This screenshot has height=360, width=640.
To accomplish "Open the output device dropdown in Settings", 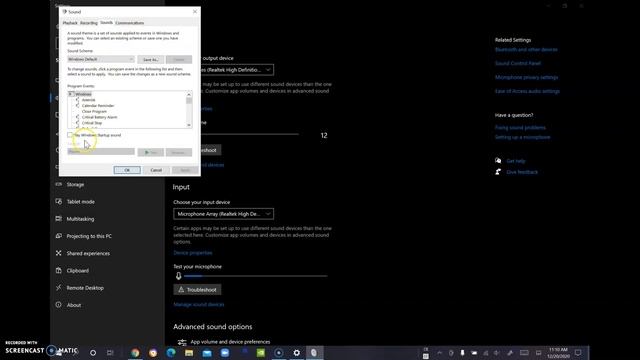I will 237,70.
